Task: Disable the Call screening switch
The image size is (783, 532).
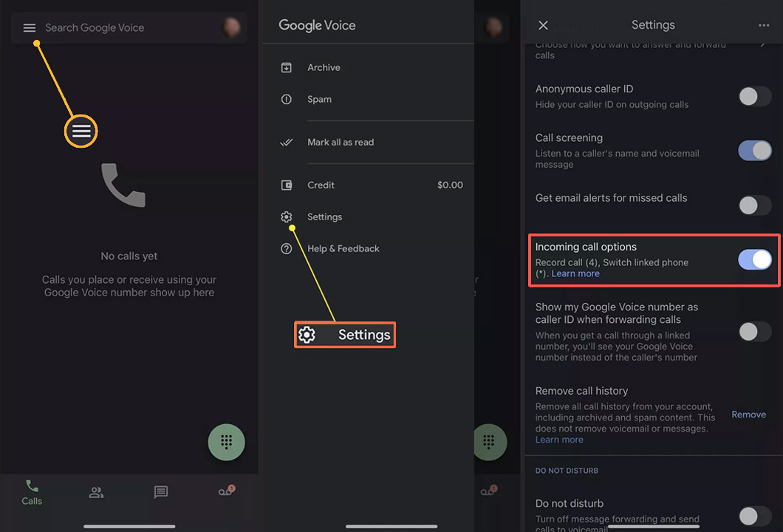Action: pos(754,150)
